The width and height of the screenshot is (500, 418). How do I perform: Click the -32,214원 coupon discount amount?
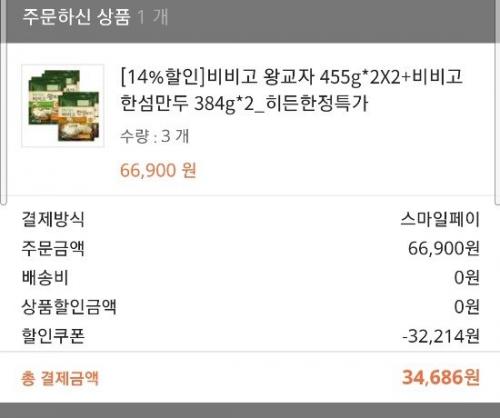click(441, 336)
